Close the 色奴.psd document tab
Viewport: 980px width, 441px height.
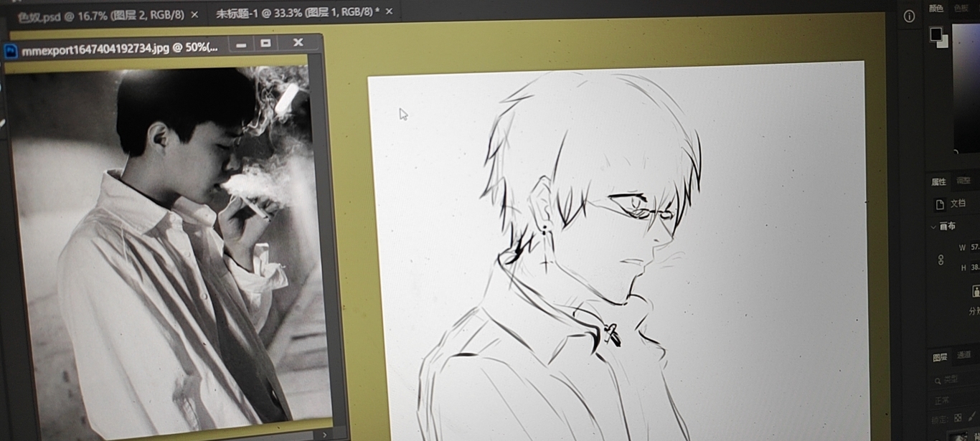195,15
